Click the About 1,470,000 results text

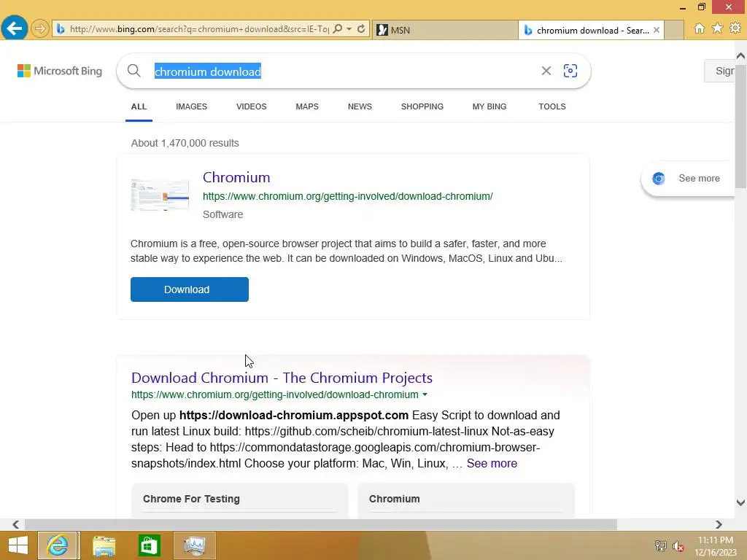(185, 143)
